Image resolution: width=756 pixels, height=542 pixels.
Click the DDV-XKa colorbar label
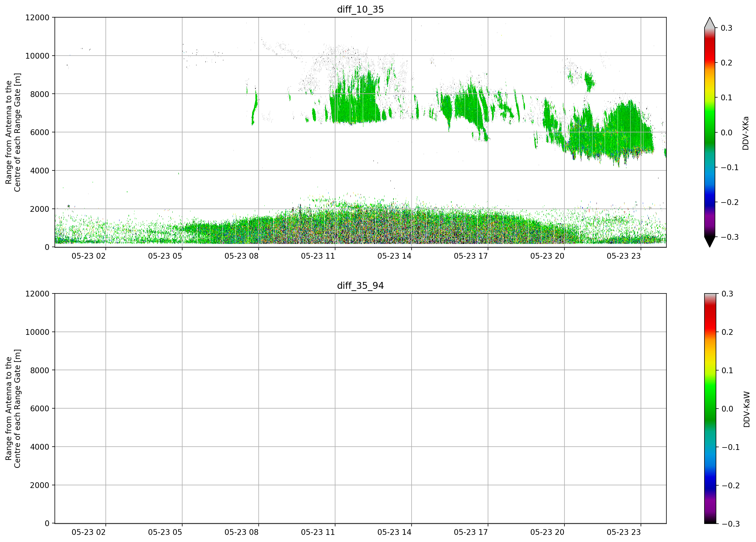coord(746,133)
